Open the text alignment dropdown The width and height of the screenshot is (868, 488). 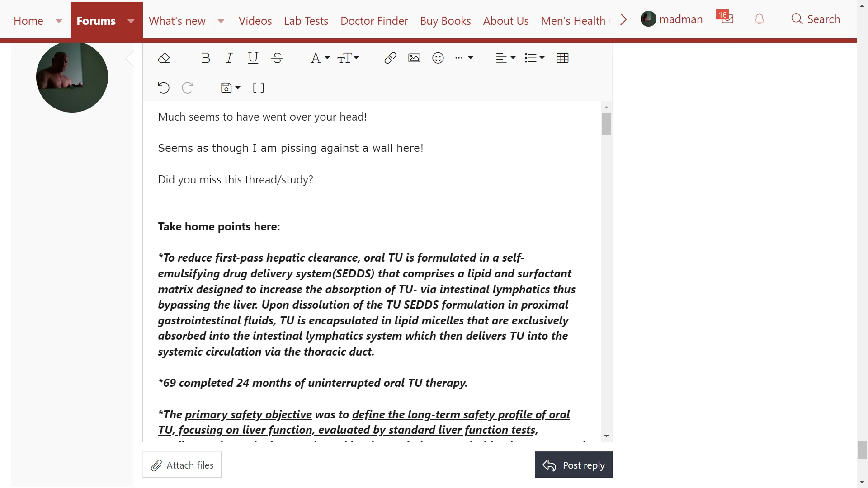(505, 58)
